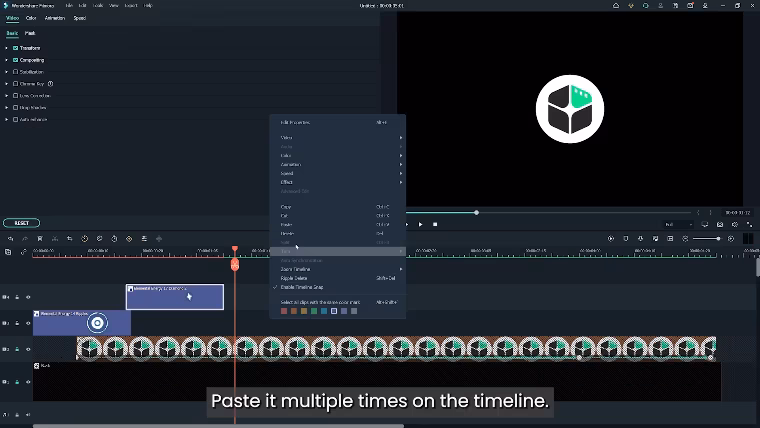Click the render preview icon
The width and height of the screenshot is (760, 428).
611,238
